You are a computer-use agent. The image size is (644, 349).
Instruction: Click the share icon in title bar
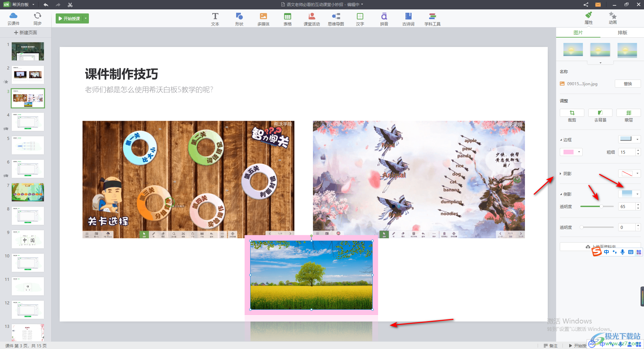(586, 5)
